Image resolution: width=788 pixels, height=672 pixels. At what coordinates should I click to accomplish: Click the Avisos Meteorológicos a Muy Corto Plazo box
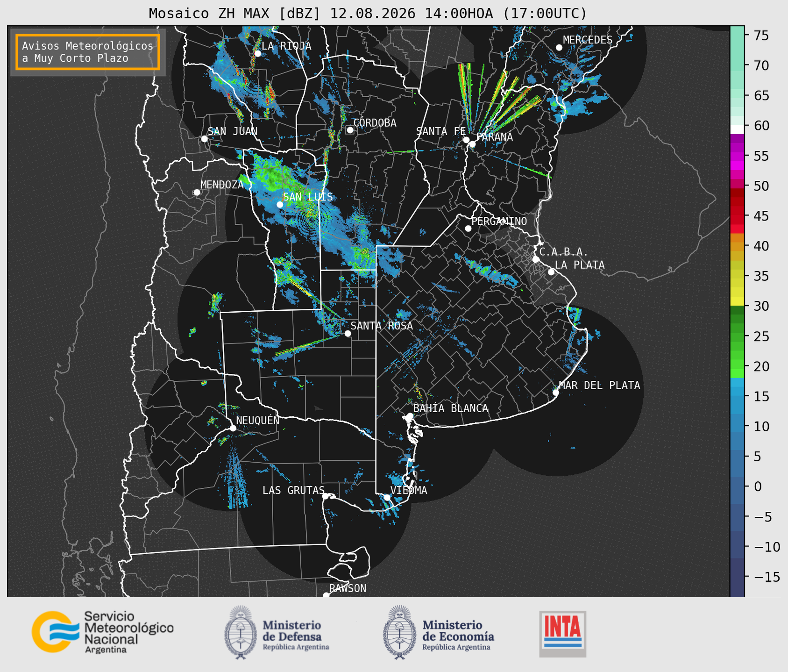pyautogui.click(x=88, y=52)
